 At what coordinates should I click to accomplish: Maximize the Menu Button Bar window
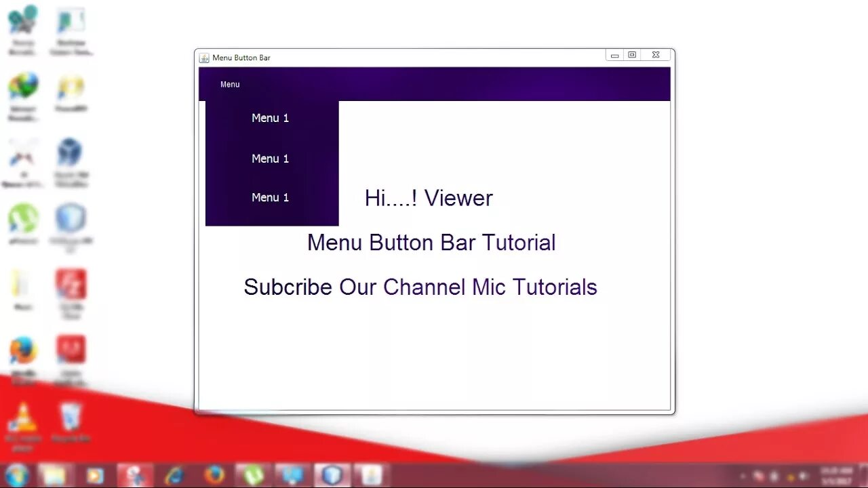(x=632, y=56)
